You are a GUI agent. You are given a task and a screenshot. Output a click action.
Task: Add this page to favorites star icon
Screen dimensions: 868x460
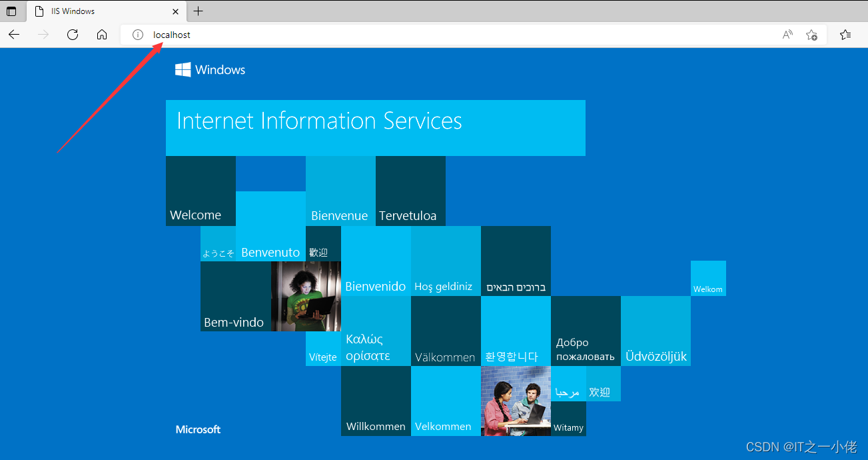pos(811,35)
